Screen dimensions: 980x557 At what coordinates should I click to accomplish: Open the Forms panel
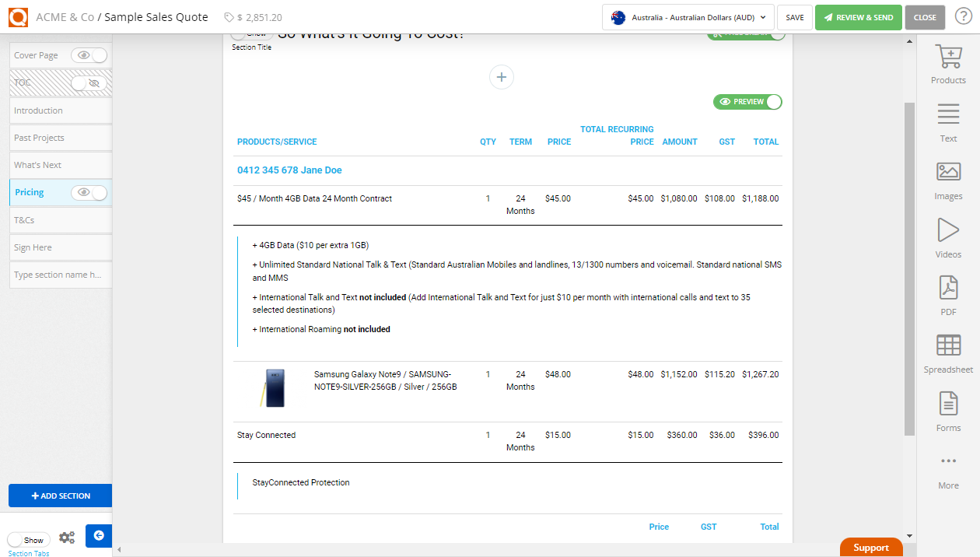click(x=948, y=411)
